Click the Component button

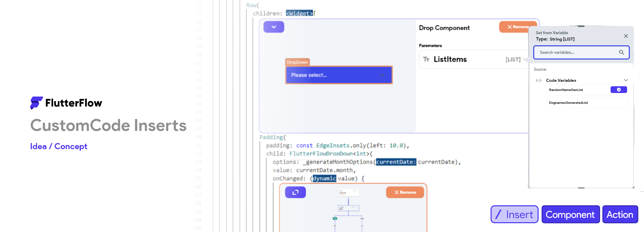coord(570,214)
